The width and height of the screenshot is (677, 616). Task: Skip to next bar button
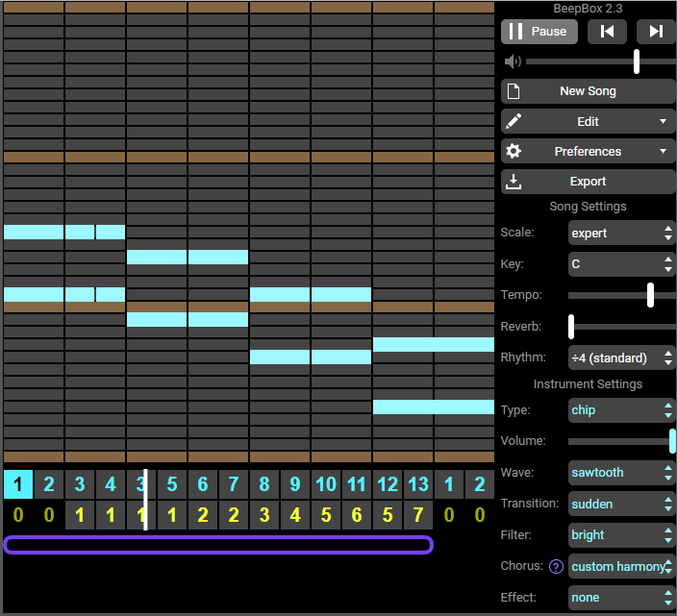click(x=656, y=32)
